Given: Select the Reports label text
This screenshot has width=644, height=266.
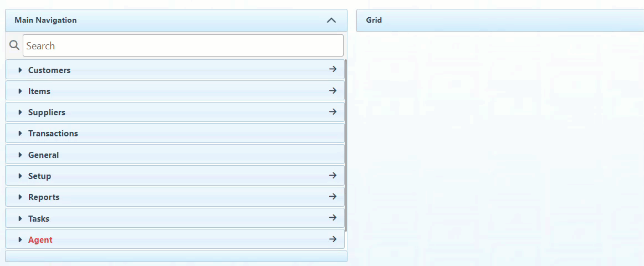Looking at the screenshot, I should click(x=44, y=197).
